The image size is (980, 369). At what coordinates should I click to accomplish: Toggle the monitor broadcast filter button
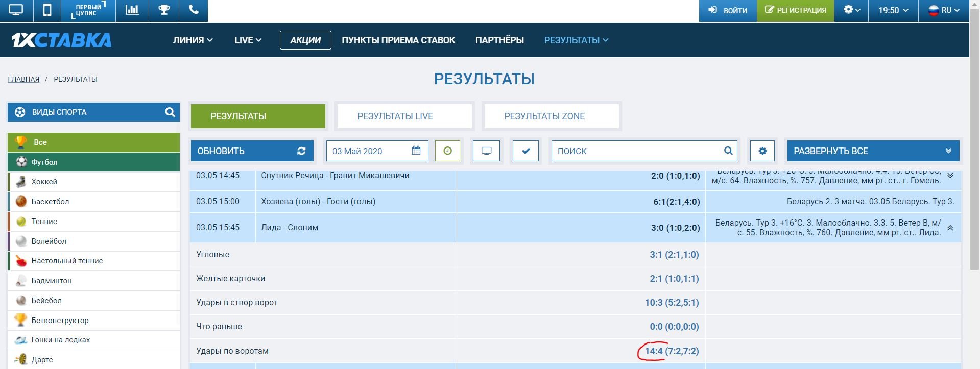(x=486, y=151)
